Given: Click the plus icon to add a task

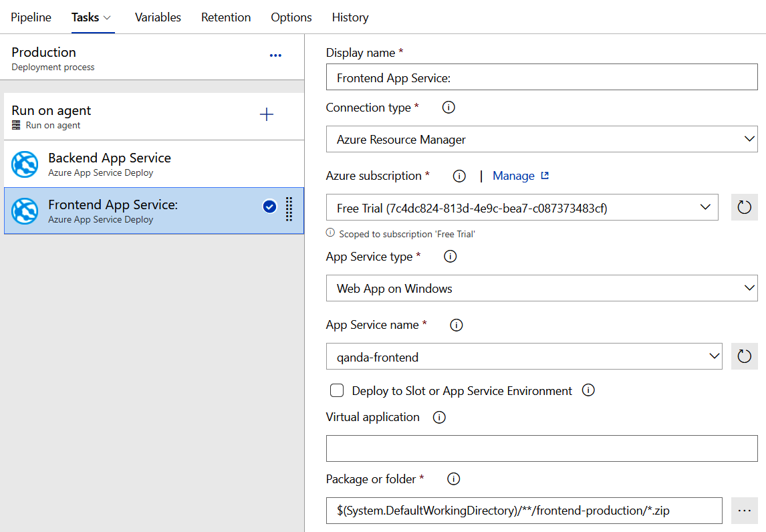Looking at the screenshot, I should [x=266, y=114].
